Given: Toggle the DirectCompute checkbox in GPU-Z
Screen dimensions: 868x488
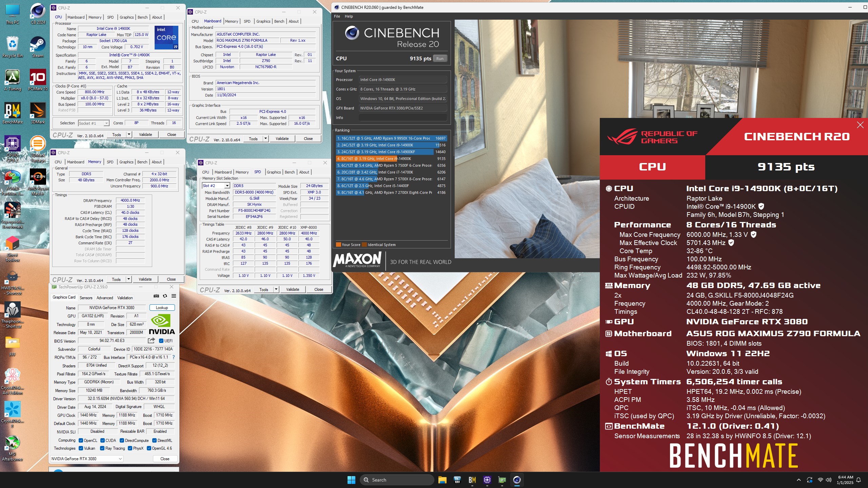Looking at the screenshot, I should (x=122, y=441).
